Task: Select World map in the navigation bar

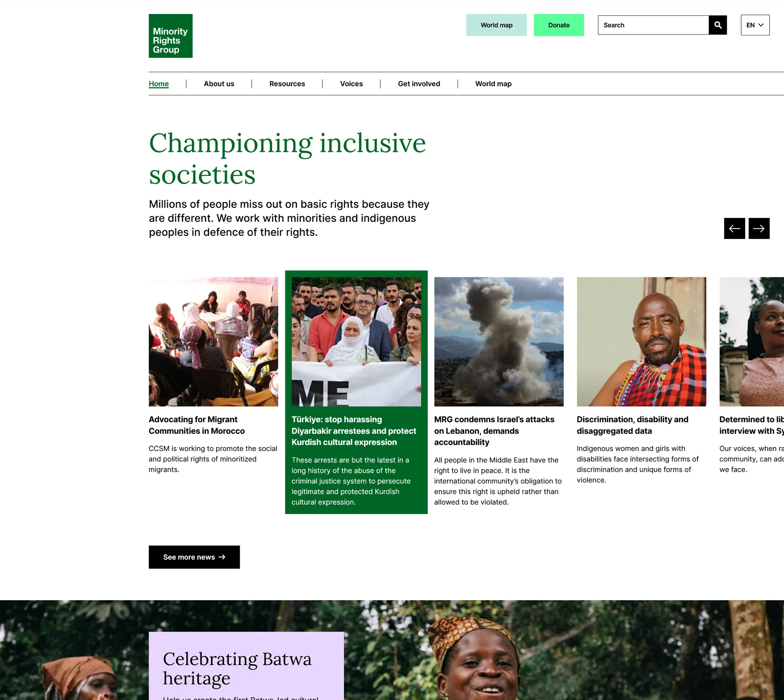Action: click(x=493, y=84)
